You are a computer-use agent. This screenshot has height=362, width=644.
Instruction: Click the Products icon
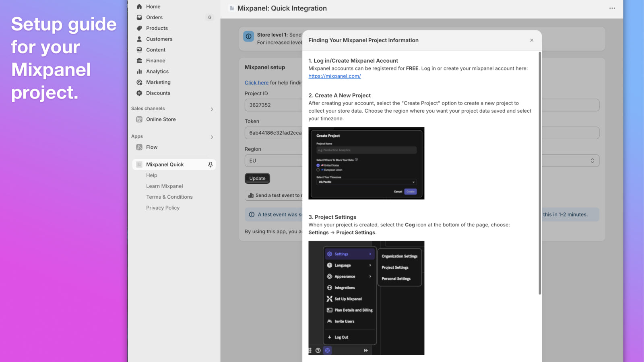click(x=139, y=28)
